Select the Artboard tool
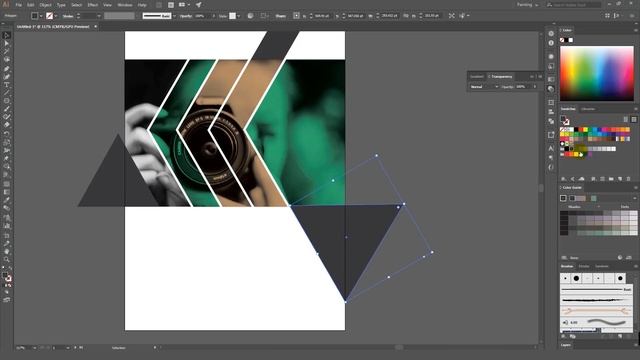 click(7, 236)
